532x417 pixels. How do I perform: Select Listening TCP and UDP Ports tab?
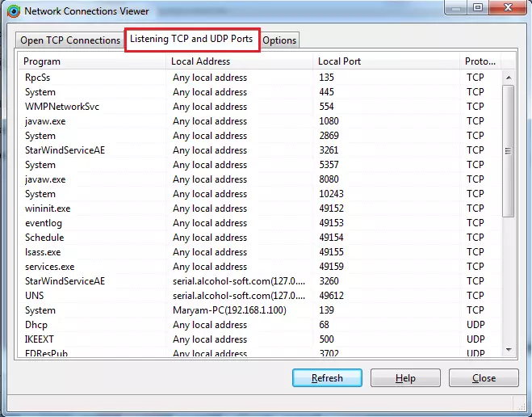pos(192,39)
